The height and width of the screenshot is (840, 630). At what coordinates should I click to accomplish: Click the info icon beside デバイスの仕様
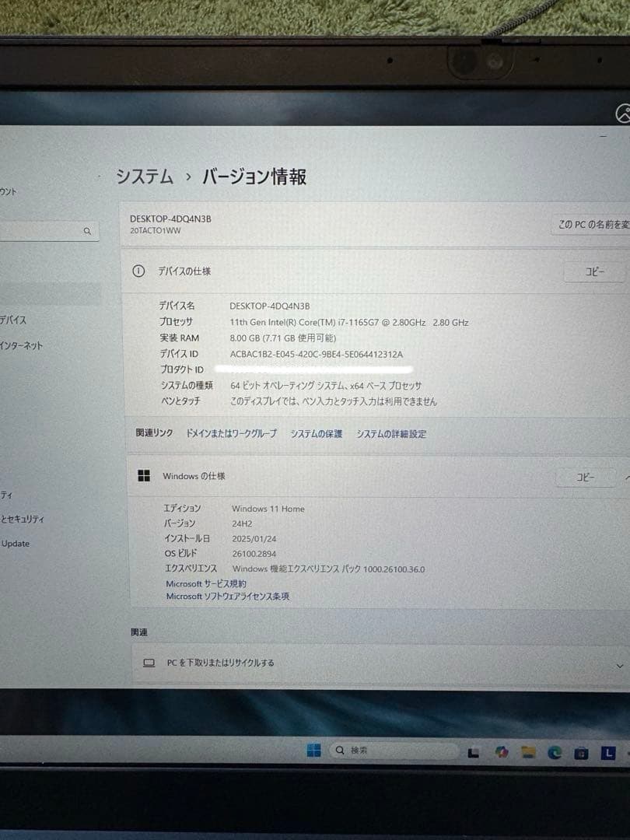tap(138, 271)
